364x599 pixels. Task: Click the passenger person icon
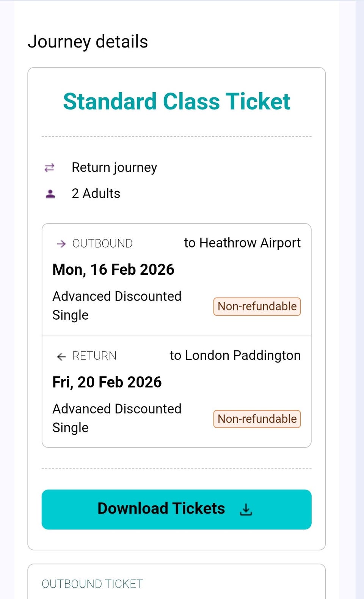(50, 194)
